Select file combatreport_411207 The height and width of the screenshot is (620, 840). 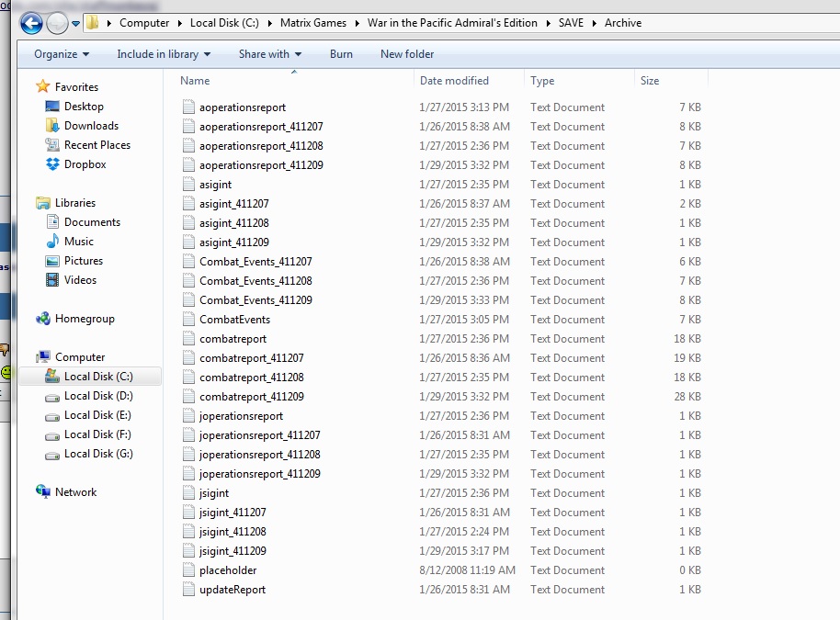[x=251, y=357]
